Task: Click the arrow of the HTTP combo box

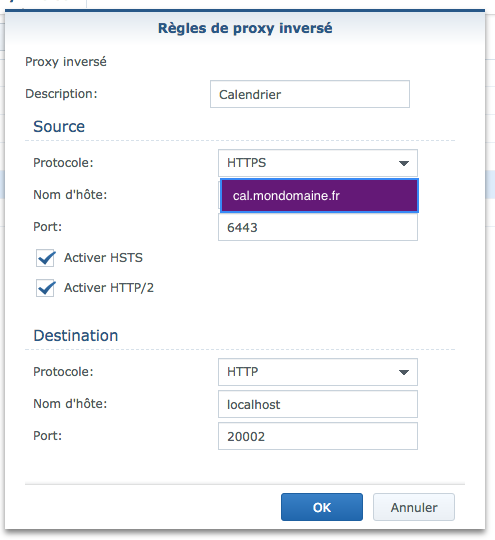Action: (404, 372)
